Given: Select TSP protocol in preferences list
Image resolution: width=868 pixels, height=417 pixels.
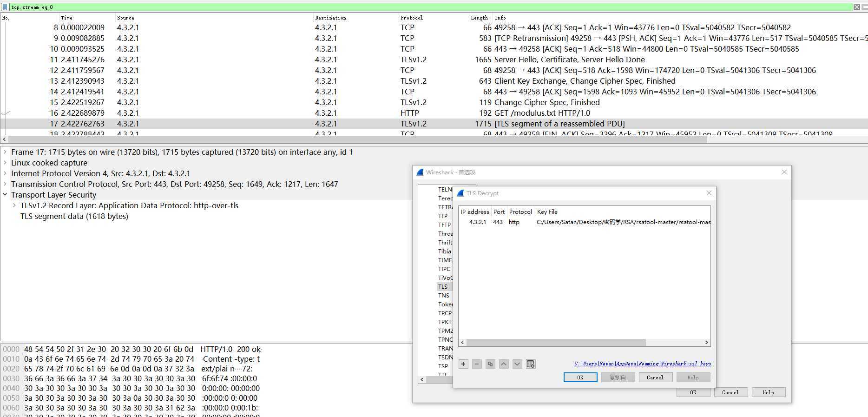Looking at the screenshot, I should (x=443, y=366).
